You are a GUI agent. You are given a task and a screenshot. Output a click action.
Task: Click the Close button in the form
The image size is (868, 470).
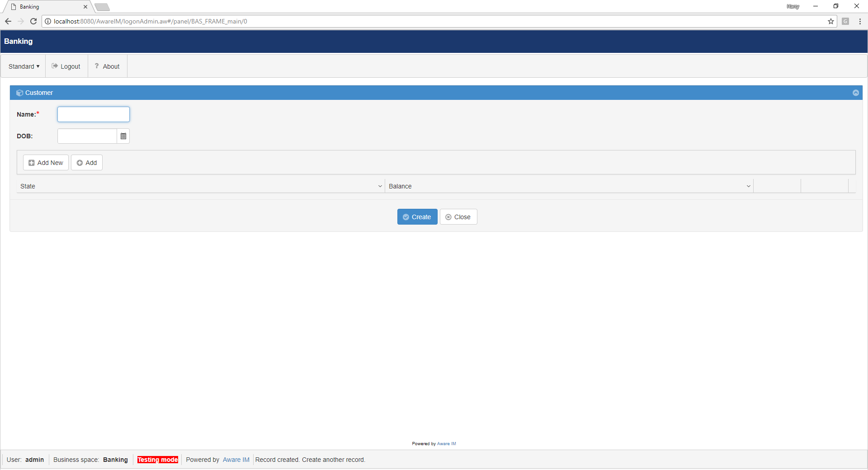[458, 217]
